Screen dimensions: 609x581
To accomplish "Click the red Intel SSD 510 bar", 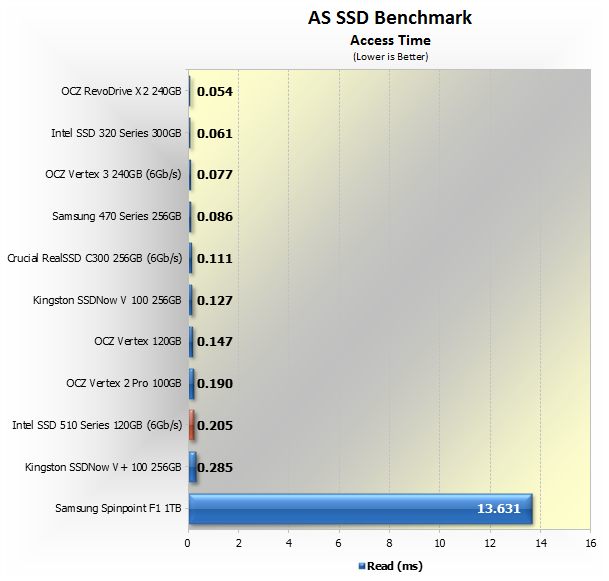I will click(191, 425).
